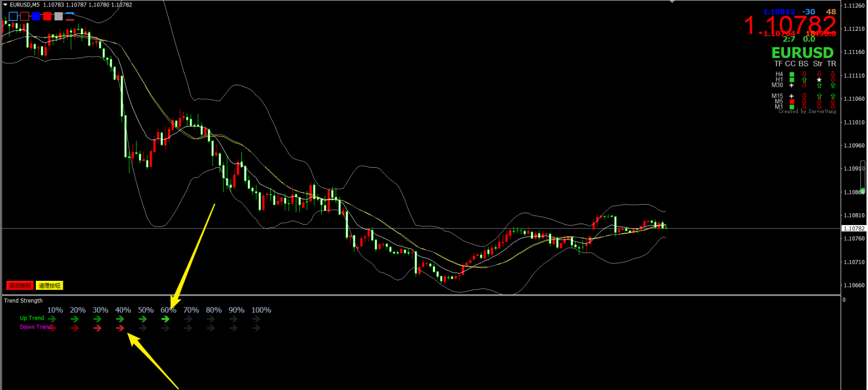Viewport: 868px width, 390px height.
Task: Expand the EURUSD,M5 chart dropdown triangle
Action: pyautogui.click(x=5, y=4)
